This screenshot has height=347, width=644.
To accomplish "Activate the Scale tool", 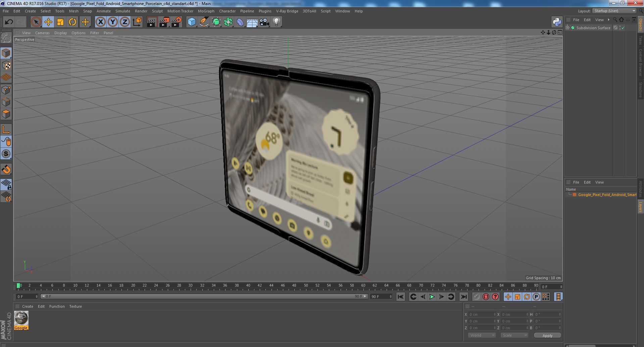I will [x=60, y=22].
